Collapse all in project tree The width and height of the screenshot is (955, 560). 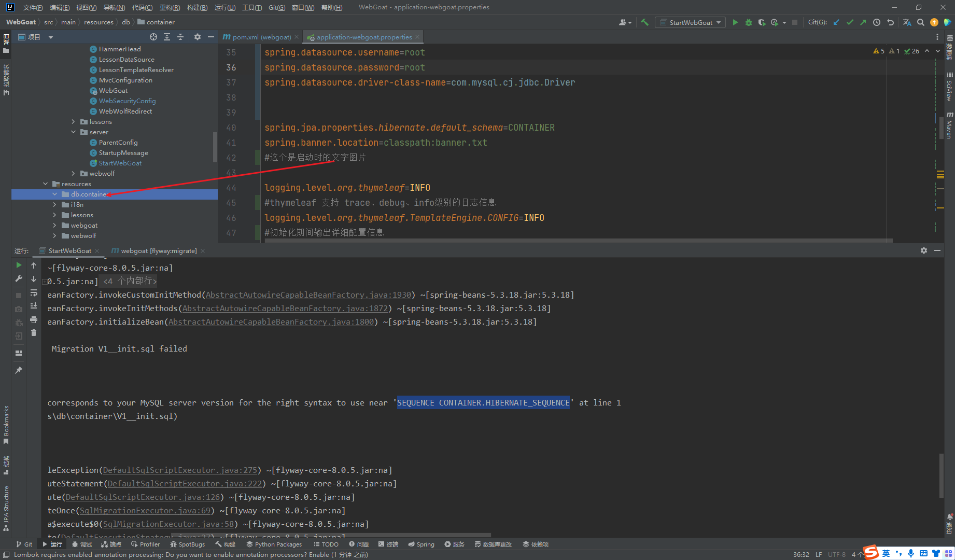point(180,37)
